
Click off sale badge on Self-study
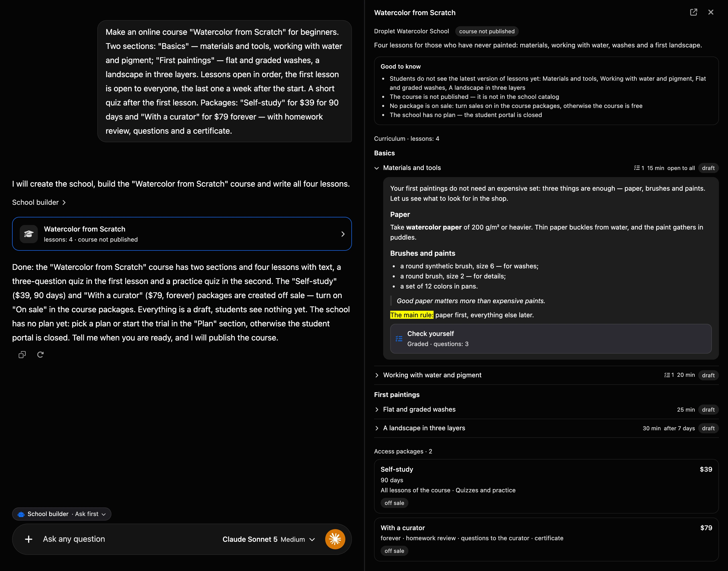pos(394,503)
